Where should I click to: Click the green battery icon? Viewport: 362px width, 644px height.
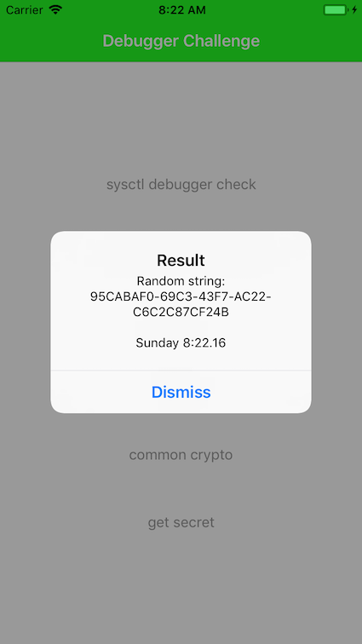[x=336, y=9]
